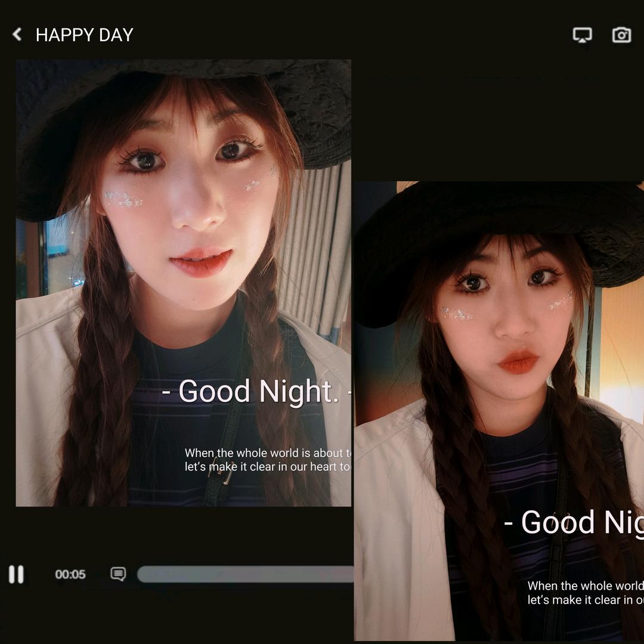Seek using the gray progress bar
This screenshot has height=644, width=644.
click(244, 574)
